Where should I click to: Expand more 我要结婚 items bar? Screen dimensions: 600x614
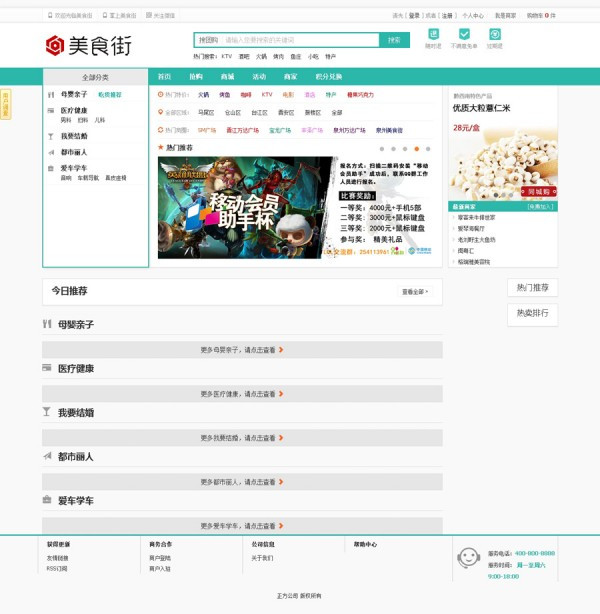click(x=242, y=438)
